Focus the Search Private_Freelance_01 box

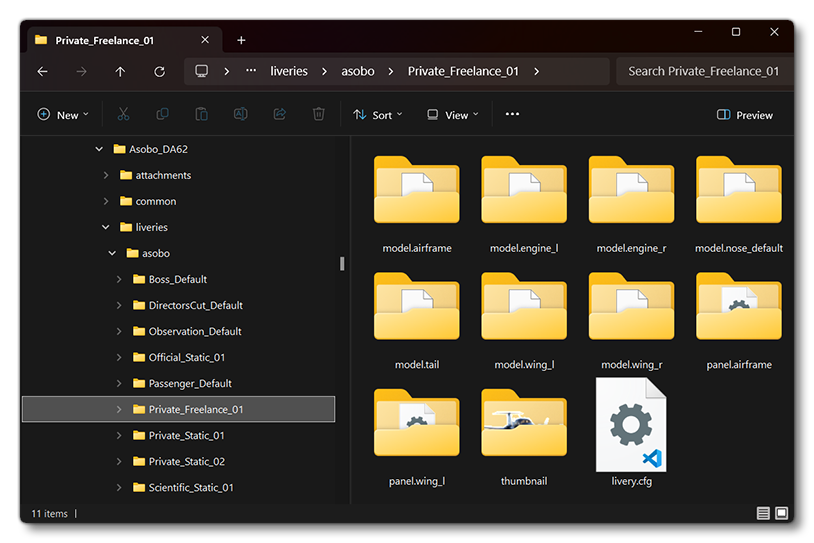click(704, 71)
